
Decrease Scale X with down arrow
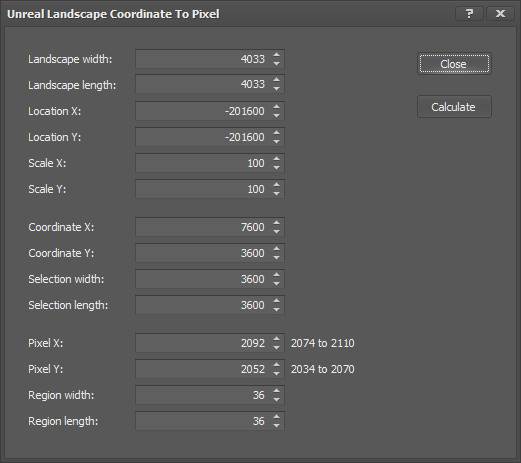click(276, 167)
